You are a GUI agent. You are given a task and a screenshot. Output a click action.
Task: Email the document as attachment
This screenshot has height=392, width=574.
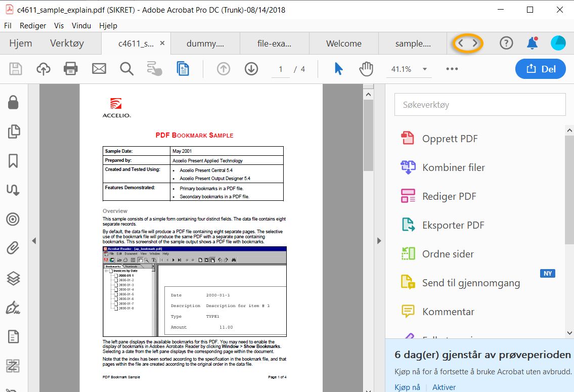(x=98, y=69)
